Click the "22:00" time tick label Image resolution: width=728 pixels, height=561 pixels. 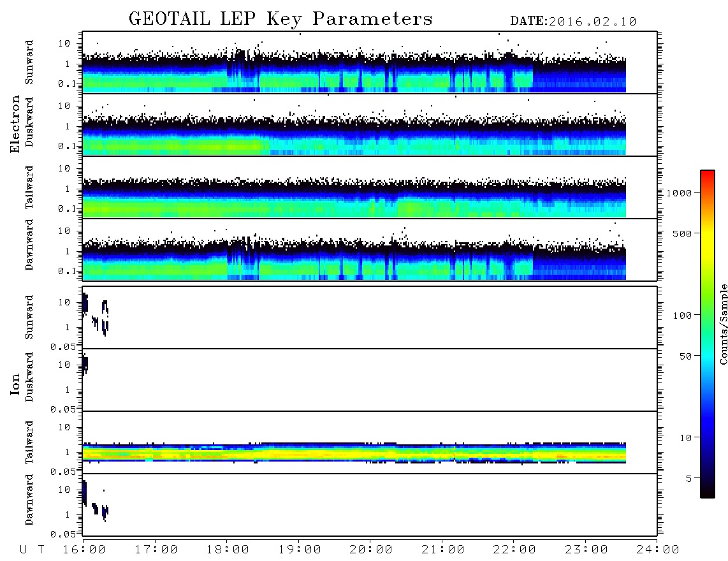point(514,550)
